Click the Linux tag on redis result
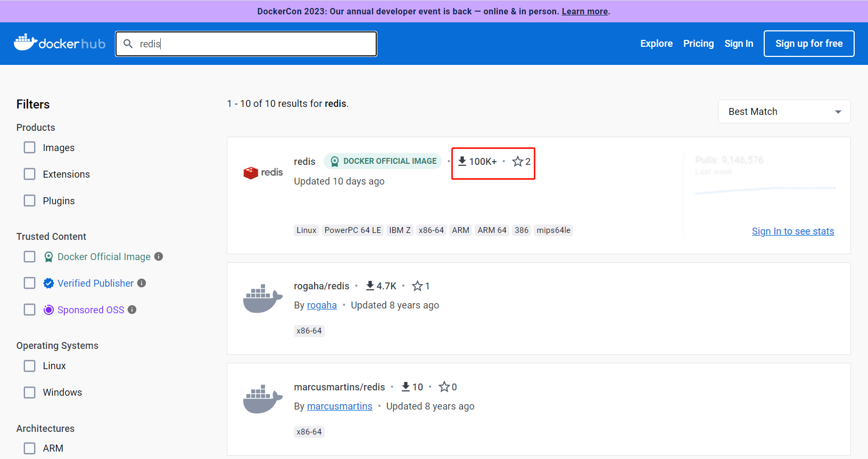The height and width of the screenshot is (459, 868). [307, 230]
